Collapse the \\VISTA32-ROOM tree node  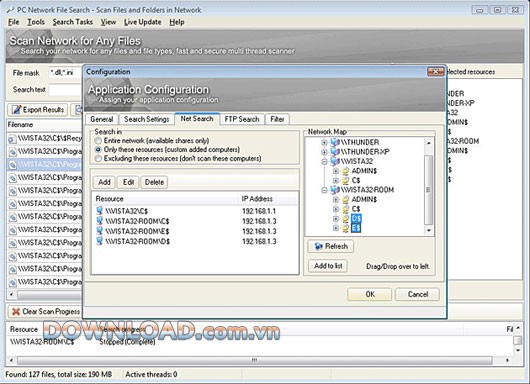[324, 190]
